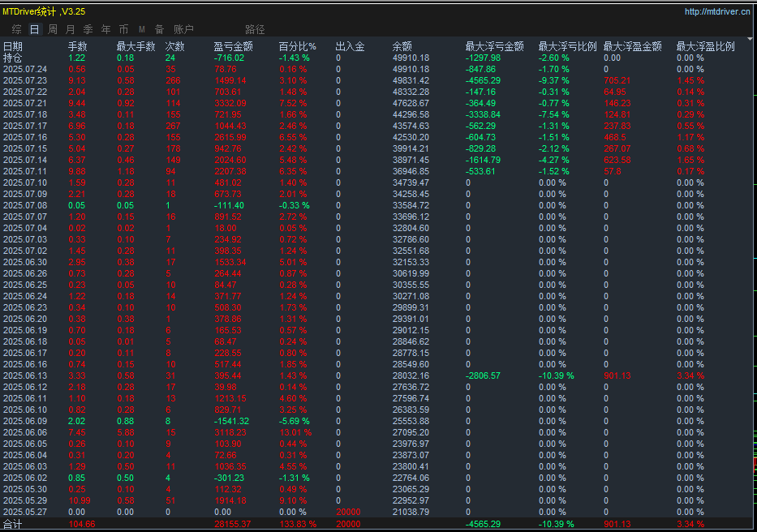This screenshot has width=757, height=532.
Task: Click floating loss value -2806.57
Action: click(483, 375)
